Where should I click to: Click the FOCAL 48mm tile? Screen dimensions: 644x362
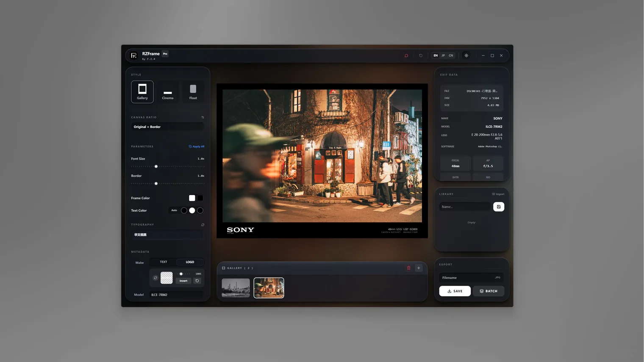pos(455,163)
